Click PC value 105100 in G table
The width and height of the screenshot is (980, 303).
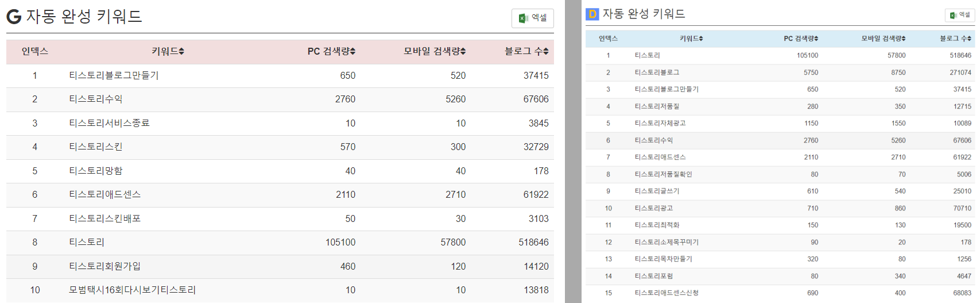[x=340, y=242]
